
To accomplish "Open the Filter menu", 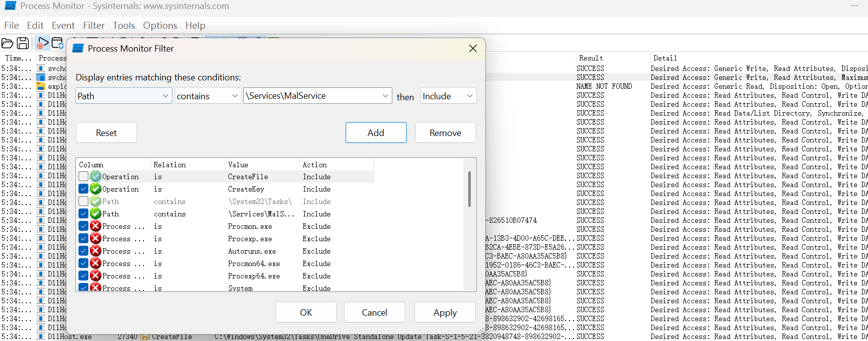I will click(94, 25).
